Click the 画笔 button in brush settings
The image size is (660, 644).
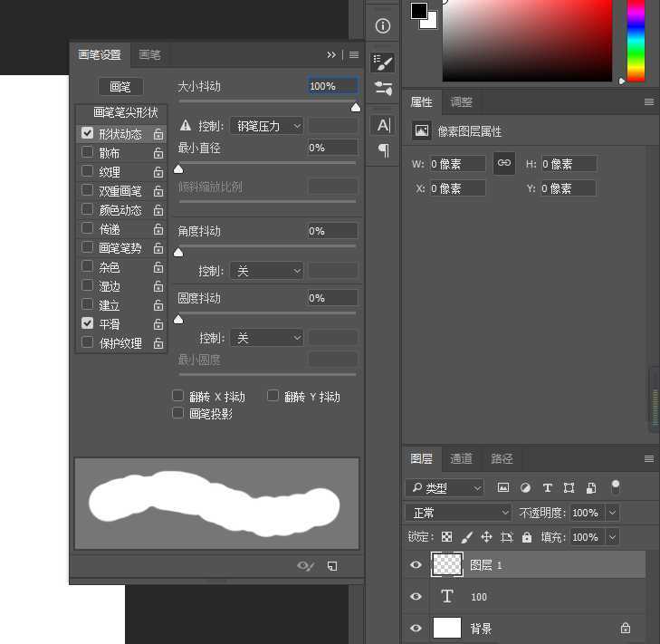pyautogui.click(x=120, y=87)
